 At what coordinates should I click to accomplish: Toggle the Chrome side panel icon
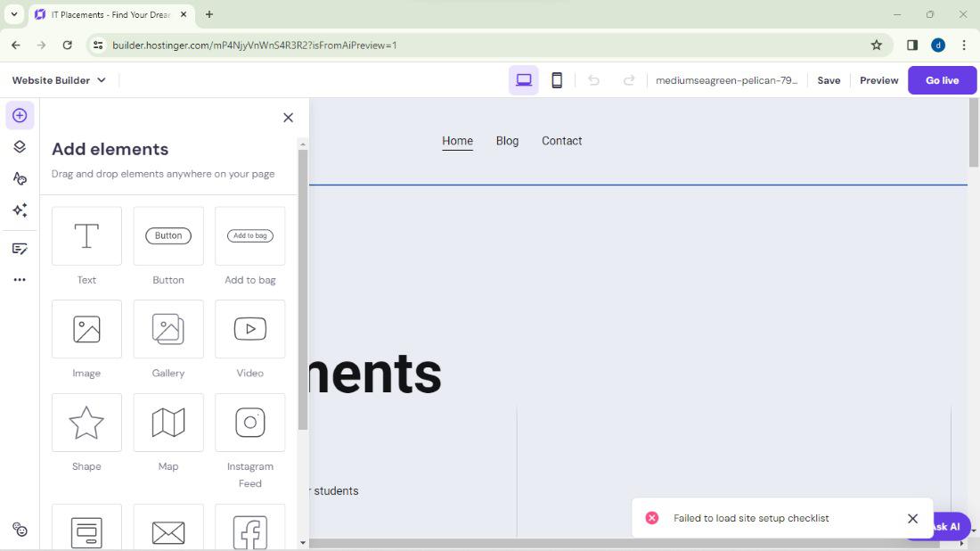[912, 45]
